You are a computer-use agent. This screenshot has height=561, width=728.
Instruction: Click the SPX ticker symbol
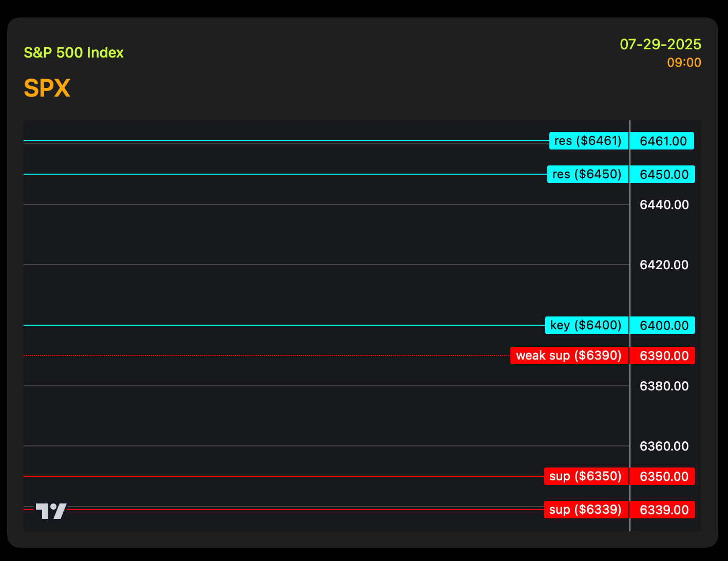47,88
